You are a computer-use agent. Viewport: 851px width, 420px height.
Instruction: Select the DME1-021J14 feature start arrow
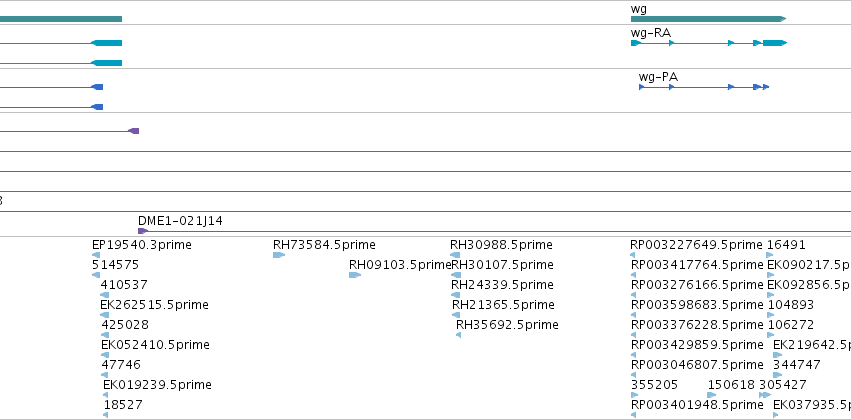pyautogui.click(x=143, y=231)
